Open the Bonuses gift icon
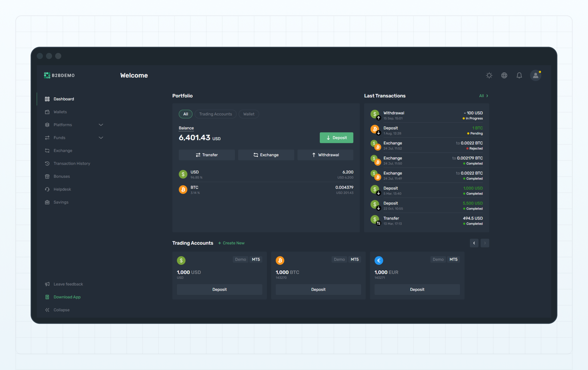This screenshot has width=588, height=370. (47, 176)
